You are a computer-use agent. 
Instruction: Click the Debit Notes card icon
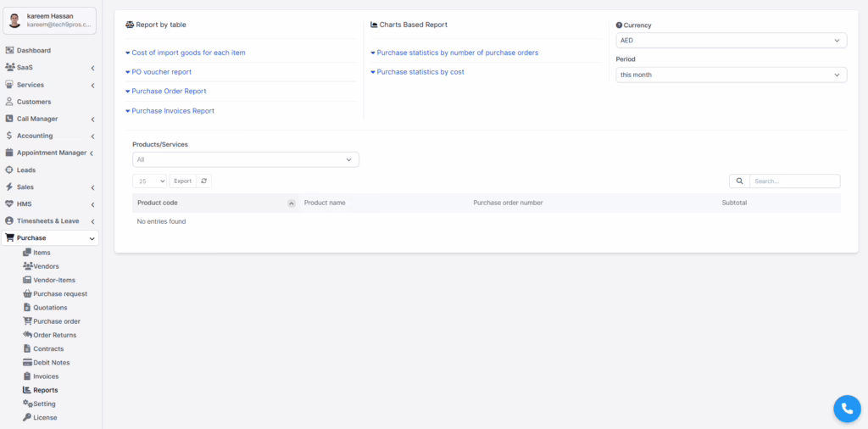(x=27, y=363)
